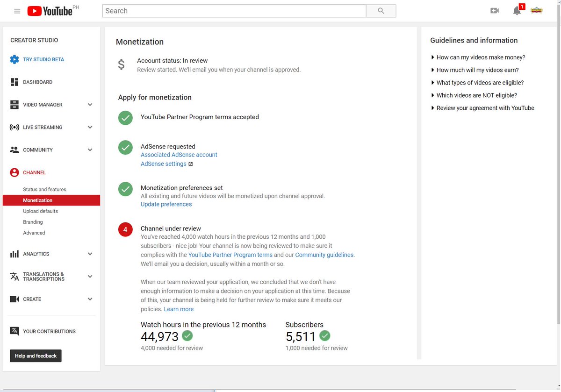The height and width of the screenshot is (392, 561).
Task: Click the 'Apply for monetization' heading
Action: point(155,98)
